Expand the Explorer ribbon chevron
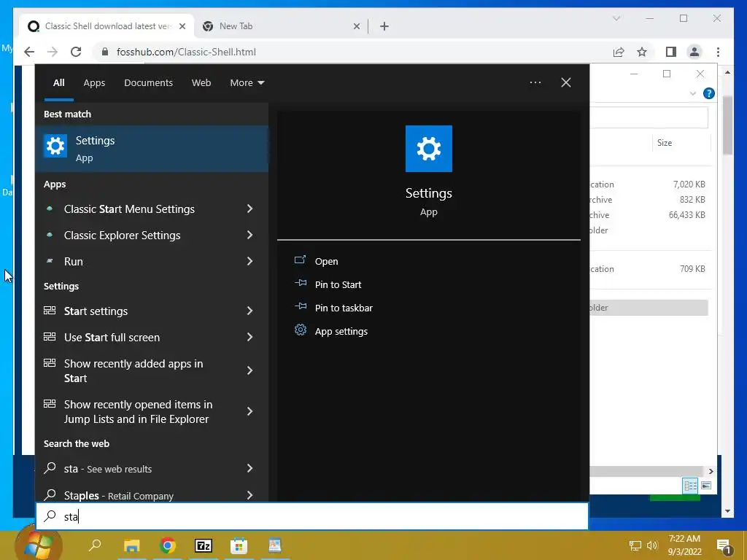 [693, 93]
